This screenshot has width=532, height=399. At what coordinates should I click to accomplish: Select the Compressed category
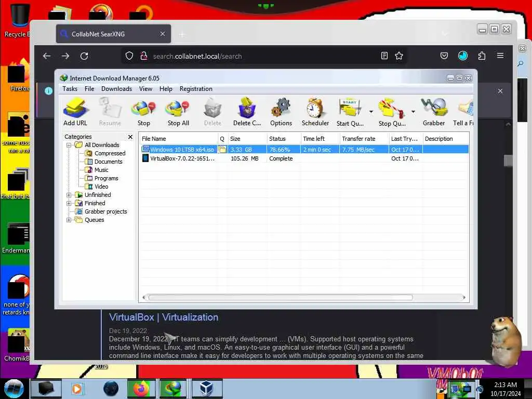click(106, 153)
